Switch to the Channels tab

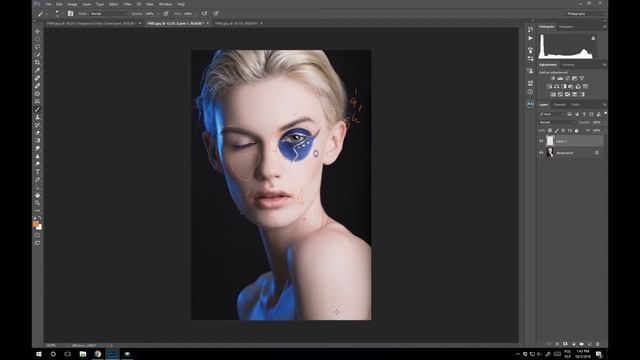click(560, 105)
